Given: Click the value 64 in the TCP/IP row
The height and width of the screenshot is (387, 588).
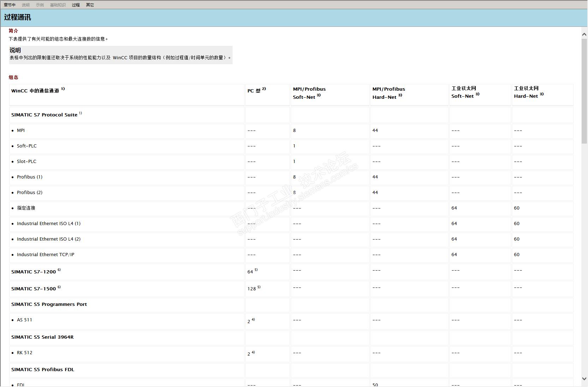Looking at the screenshot, I should [x=454, y=255].
